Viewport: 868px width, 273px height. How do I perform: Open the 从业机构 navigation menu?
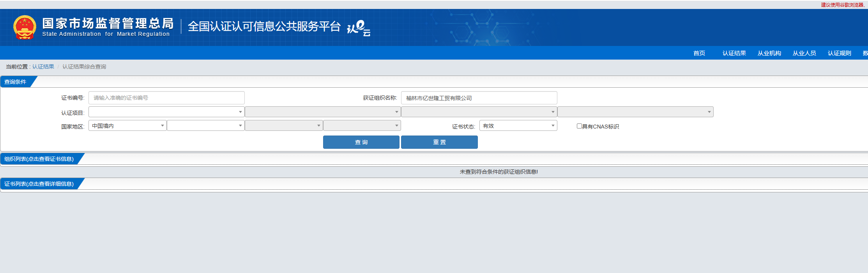point(769,53)
